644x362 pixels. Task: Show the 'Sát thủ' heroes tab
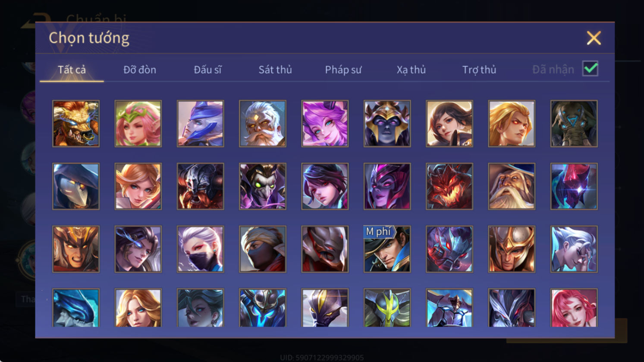coord(275,69)
